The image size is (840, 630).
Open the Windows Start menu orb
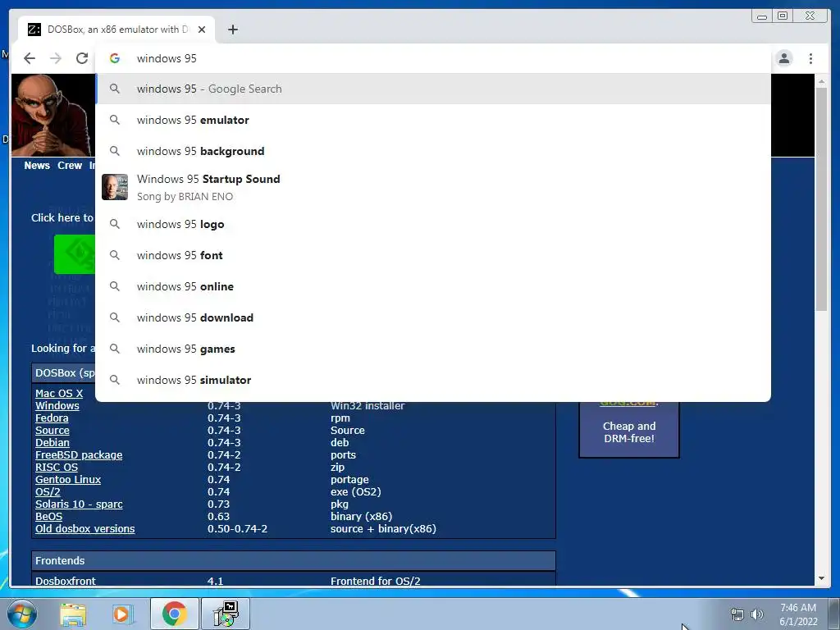click(21, 614)
